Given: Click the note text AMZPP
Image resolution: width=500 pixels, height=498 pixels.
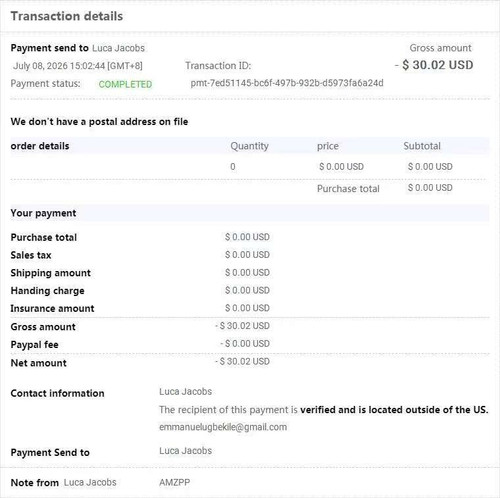Looking at the screenshot, I should click(174, 482).
